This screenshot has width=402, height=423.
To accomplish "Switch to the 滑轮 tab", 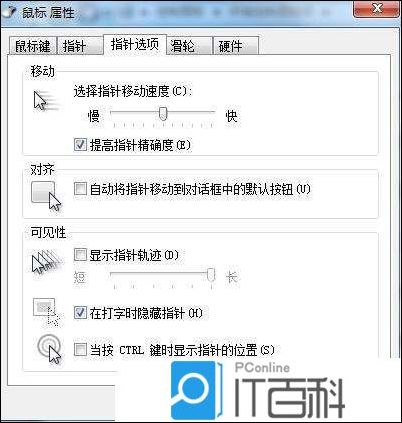I will point(189,46).
